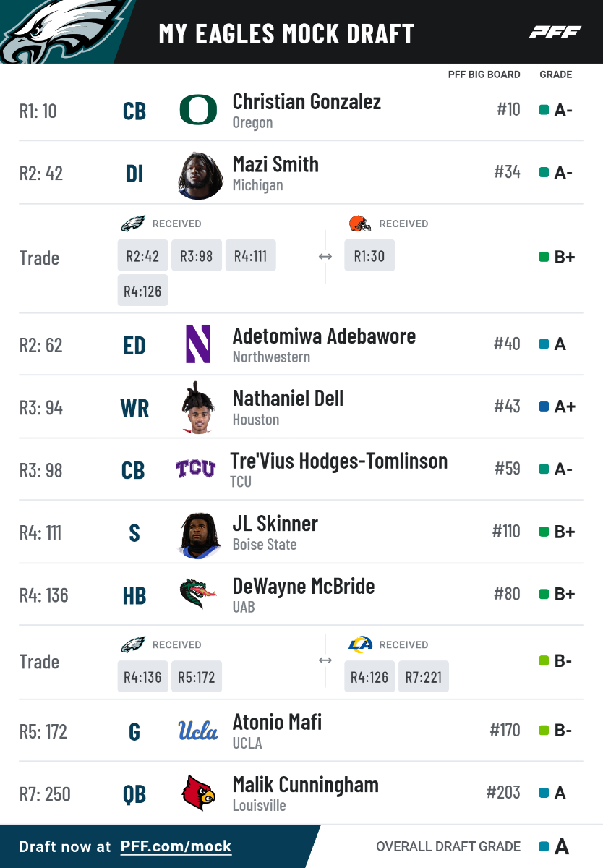This screenshot has height=868, width=603.
Task: Select the Christian Gonzalez player name
Action: click(307, 102)
